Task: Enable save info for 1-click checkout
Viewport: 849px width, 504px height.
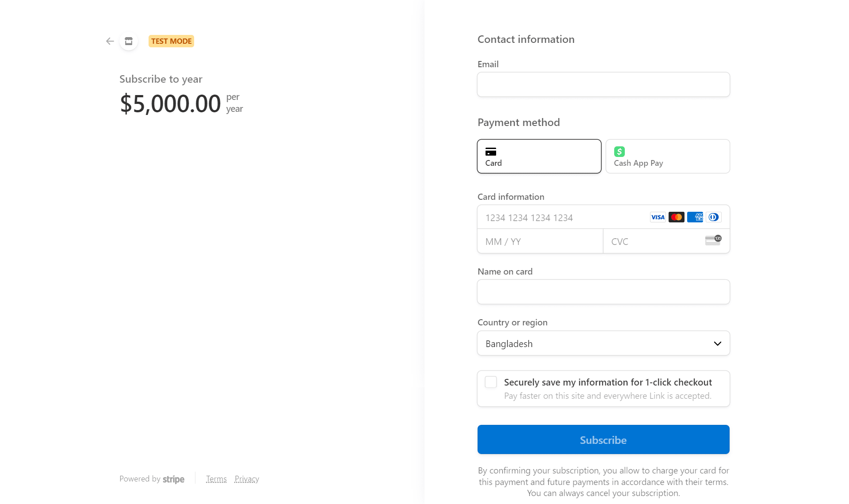Action: tap(491, 382)
